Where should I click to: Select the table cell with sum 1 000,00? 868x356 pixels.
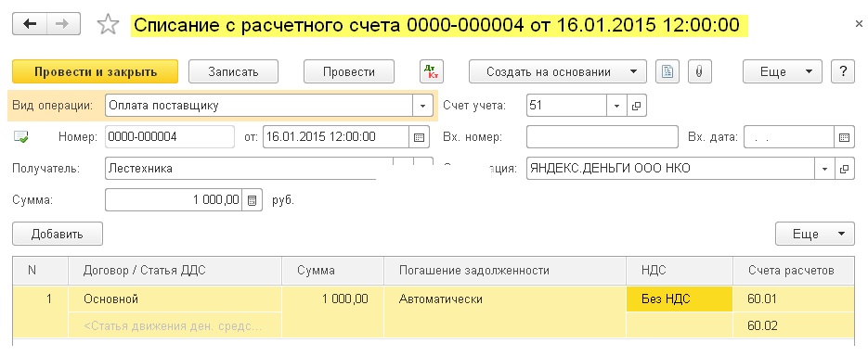pyautogui.click(x=332, y=299)
